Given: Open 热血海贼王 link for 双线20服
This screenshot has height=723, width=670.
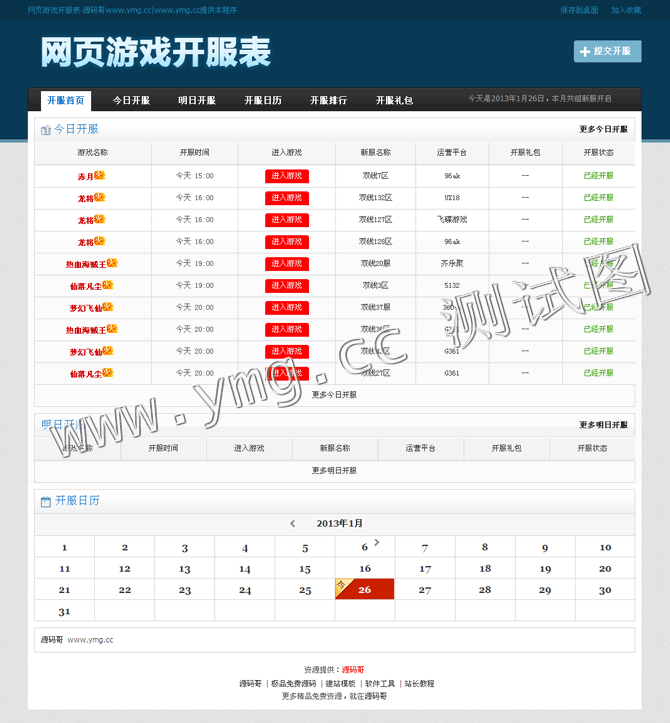Looking at the screenshot, I should pos(86,265).
